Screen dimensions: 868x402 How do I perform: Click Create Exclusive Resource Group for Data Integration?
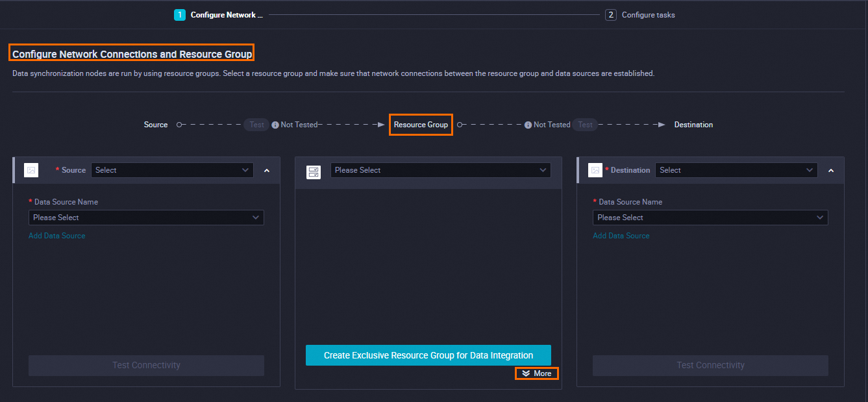pos(428,355)
